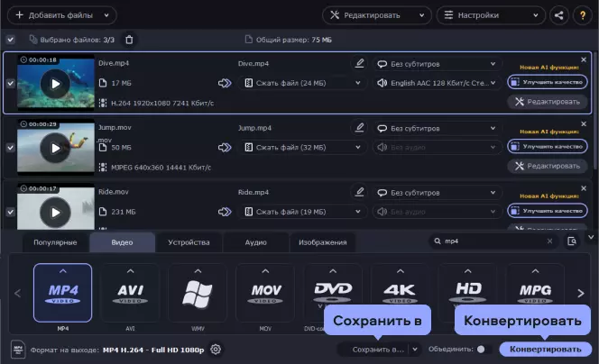Open output format settings gear
This screenshot has width=599, height=364.
point(216,350)
